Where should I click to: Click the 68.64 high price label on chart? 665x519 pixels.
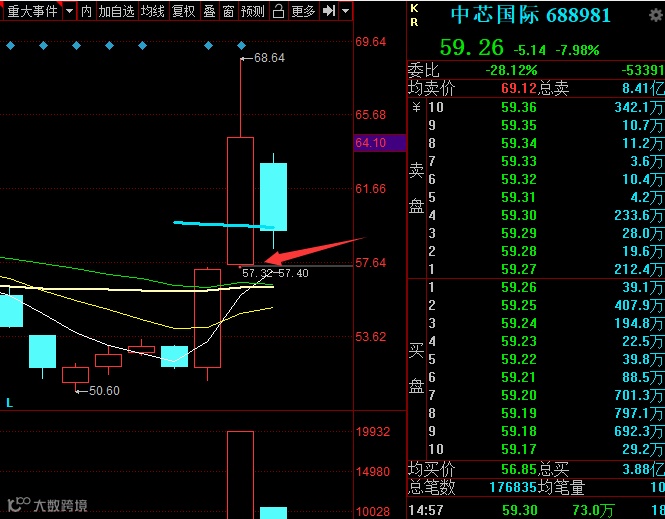pos(269,58)
